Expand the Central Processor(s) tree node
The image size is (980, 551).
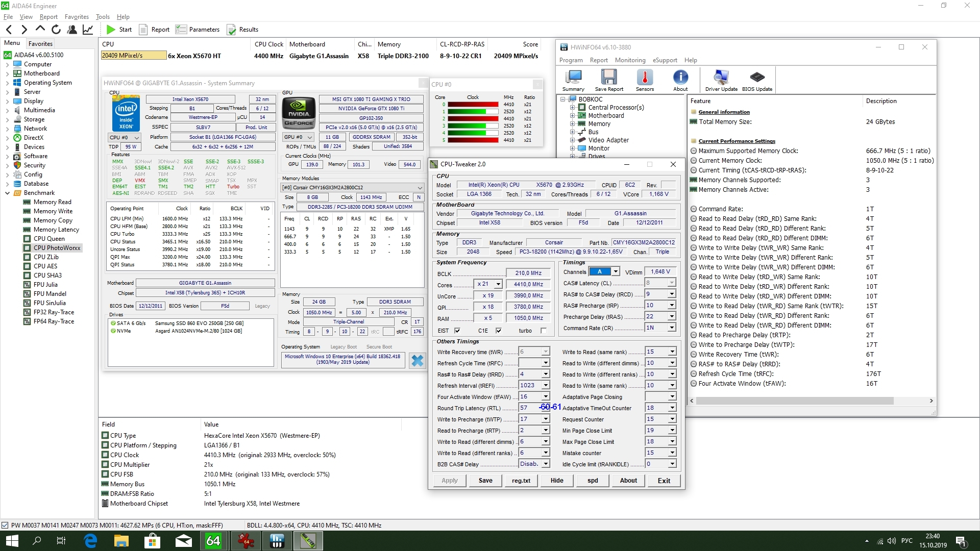coord(573,108)
